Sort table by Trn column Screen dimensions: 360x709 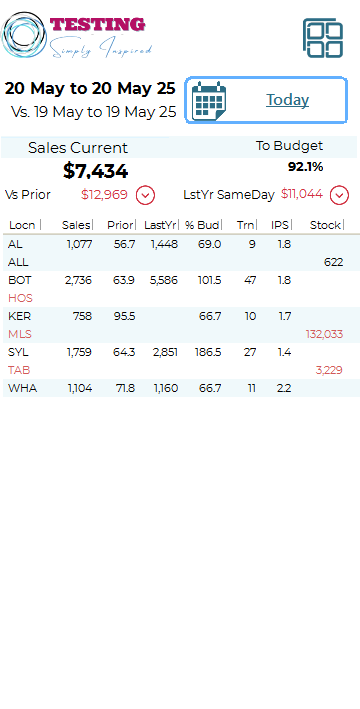pos(246,225)
